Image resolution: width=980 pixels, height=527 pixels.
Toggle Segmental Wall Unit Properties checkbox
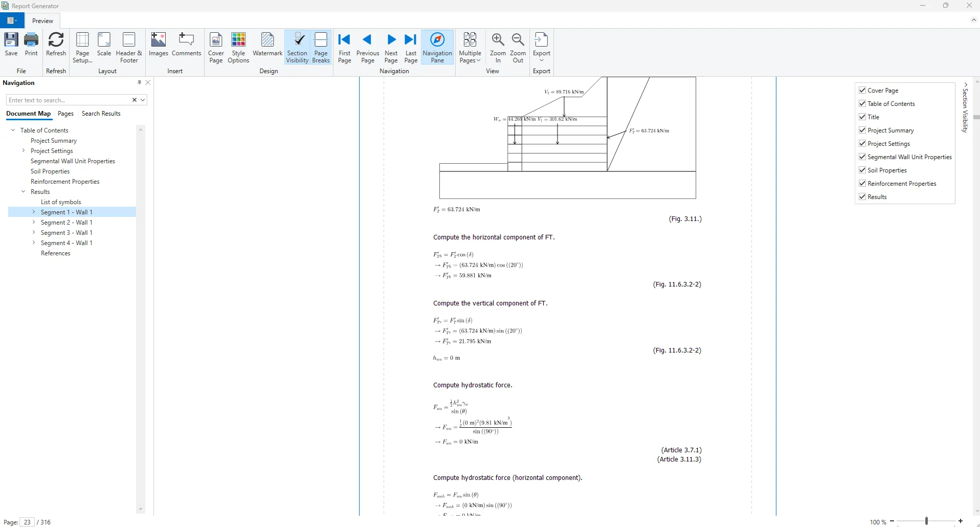tap(862, 157)
